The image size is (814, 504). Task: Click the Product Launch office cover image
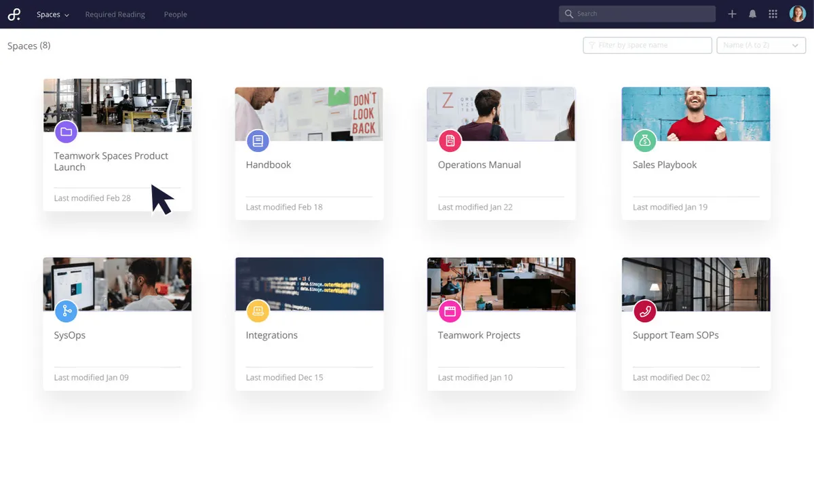(117, 105)
